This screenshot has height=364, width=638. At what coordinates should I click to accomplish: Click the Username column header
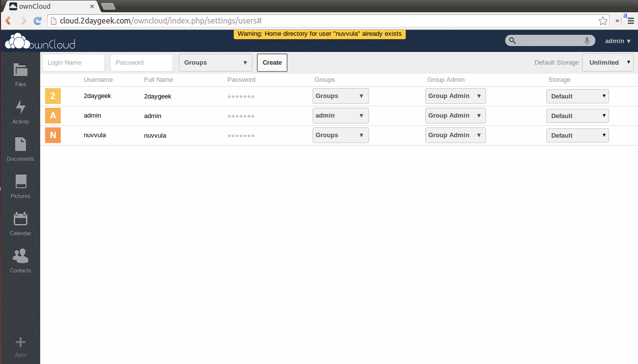pos(98,80)
